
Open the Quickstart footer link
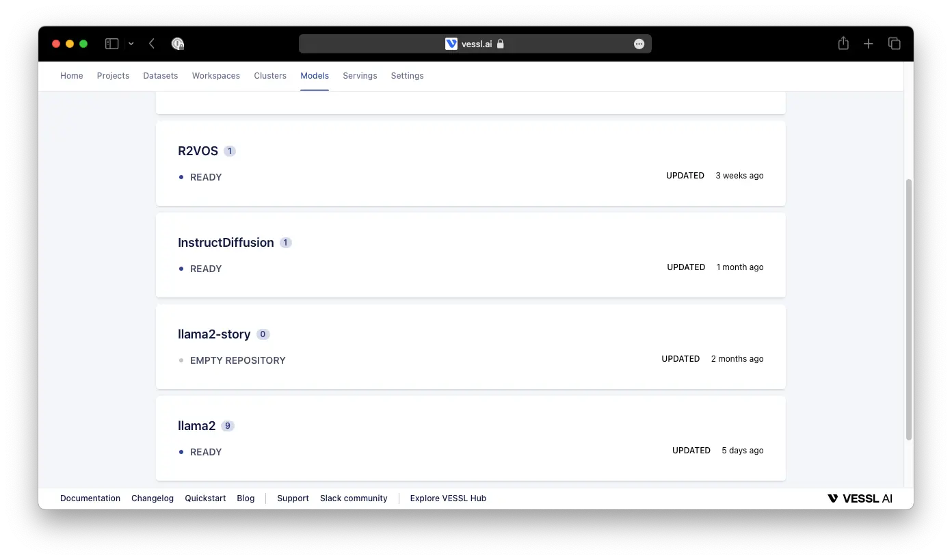[205, 498]
